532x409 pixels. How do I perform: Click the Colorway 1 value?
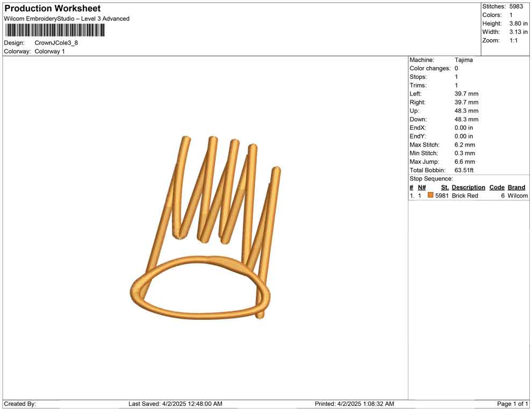(49, 51)
